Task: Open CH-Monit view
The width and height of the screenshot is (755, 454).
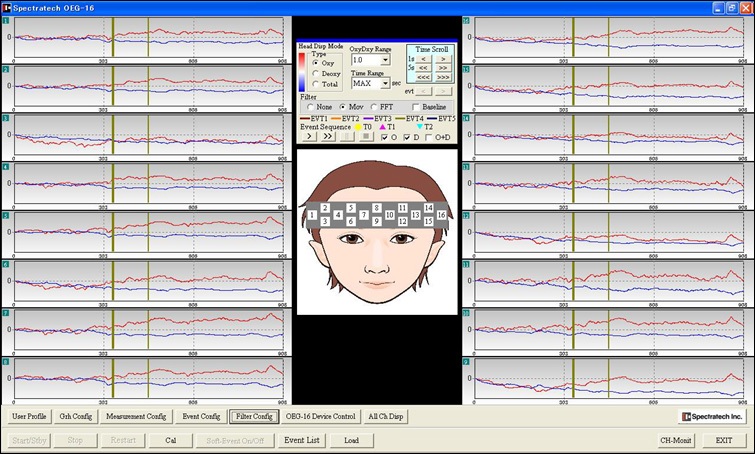Action: [x=676, y=440]
